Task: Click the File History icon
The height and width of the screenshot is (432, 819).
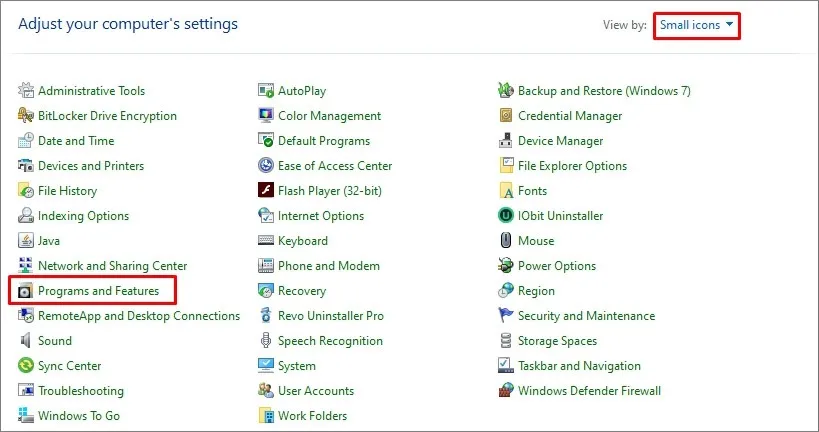Action: click(x=26, y=191)
